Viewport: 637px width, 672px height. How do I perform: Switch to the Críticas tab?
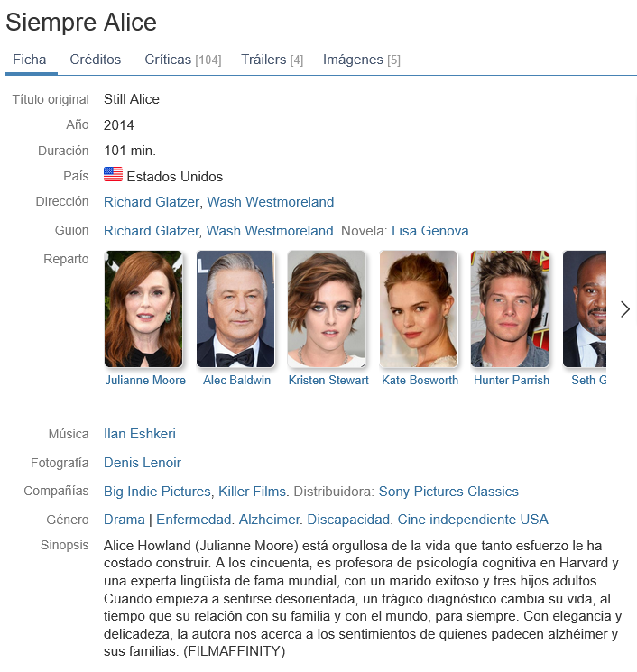point(183,60)
